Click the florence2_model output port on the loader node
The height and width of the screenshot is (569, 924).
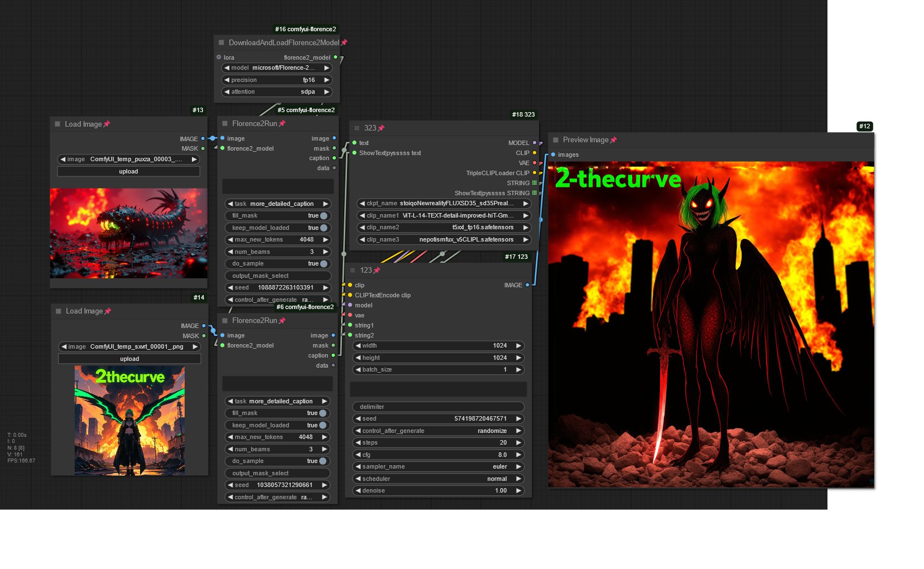[335, 57]
